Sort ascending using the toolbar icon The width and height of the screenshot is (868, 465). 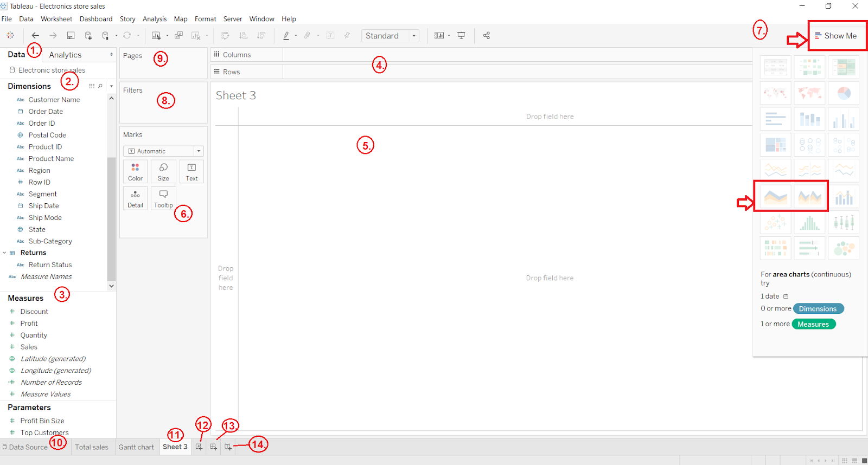tap(243, 36)
